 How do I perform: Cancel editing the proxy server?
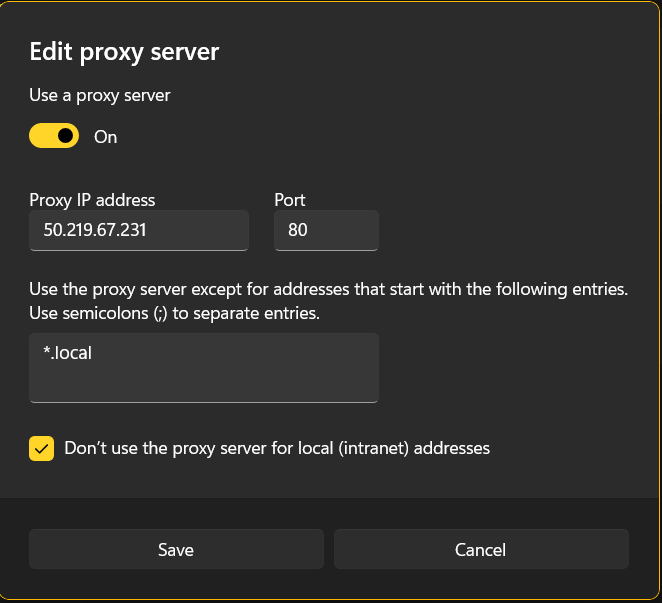481,549
